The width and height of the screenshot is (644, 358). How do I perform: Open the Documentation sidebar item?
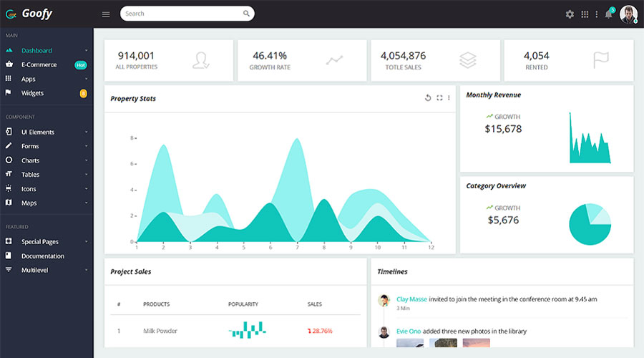[x=42, y=256]
